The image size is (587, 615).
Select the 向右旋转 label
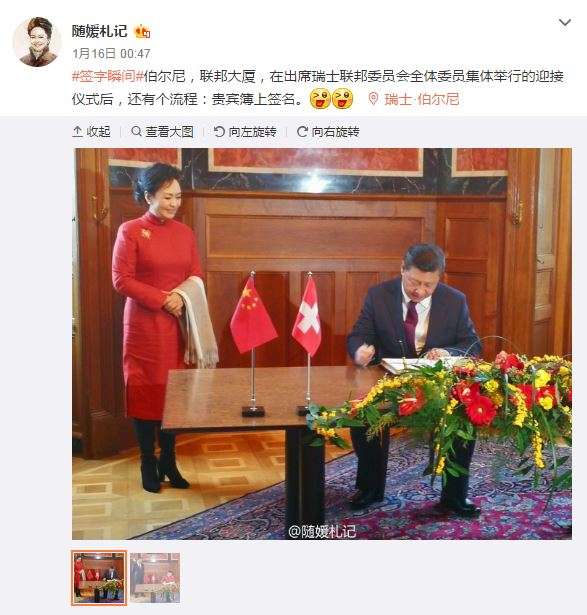click(x=335, y=131)
